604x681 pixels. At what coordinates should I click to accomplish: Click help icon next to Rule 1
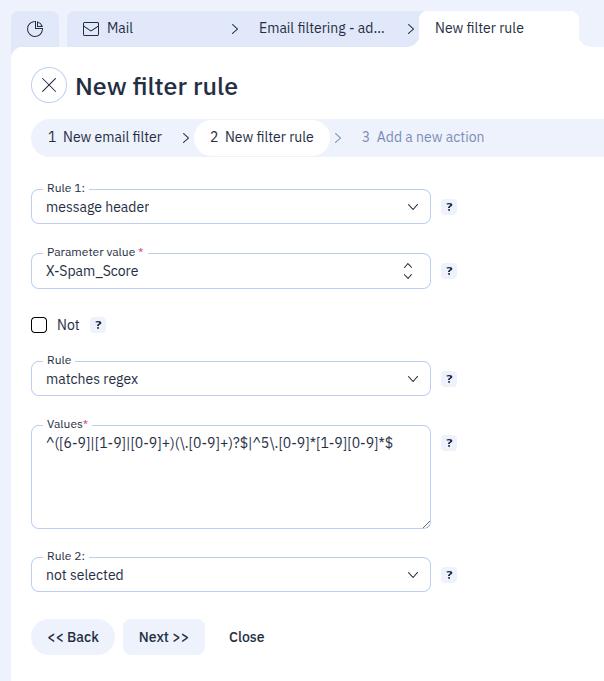point(449,207)
